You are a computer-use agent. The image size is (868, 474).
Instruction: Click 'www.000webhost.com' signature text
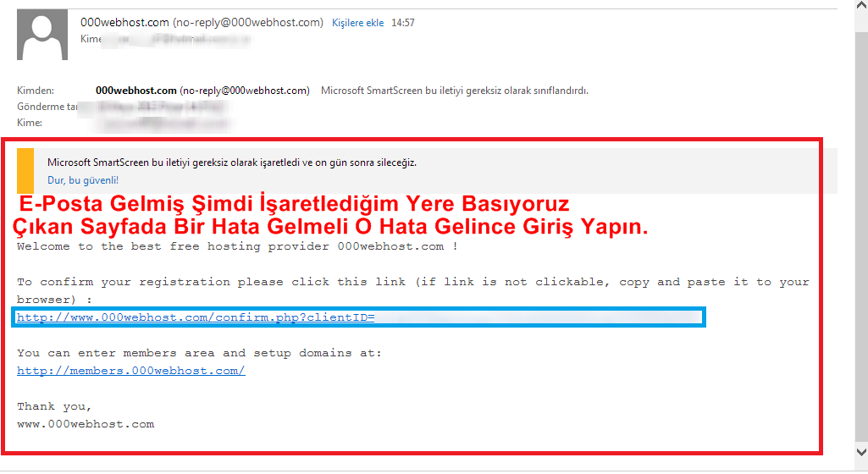(x=86, y=424)
